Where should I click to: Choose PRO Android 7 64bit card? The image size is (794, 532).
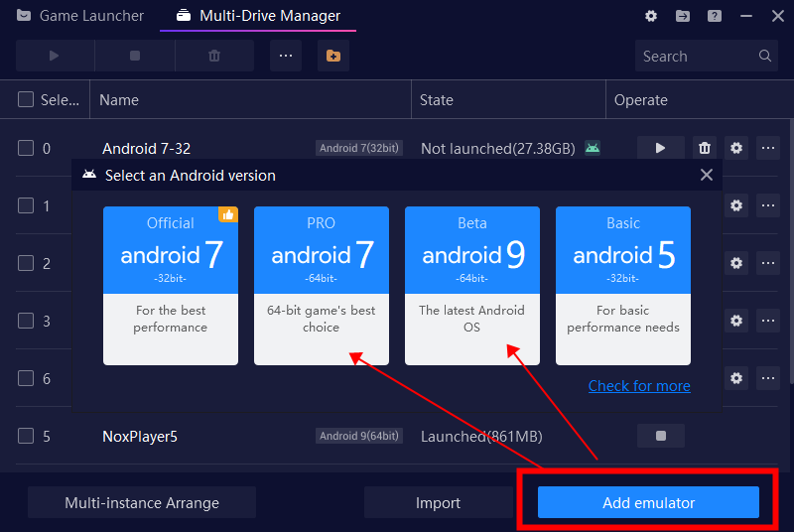[x=322, y=286]
